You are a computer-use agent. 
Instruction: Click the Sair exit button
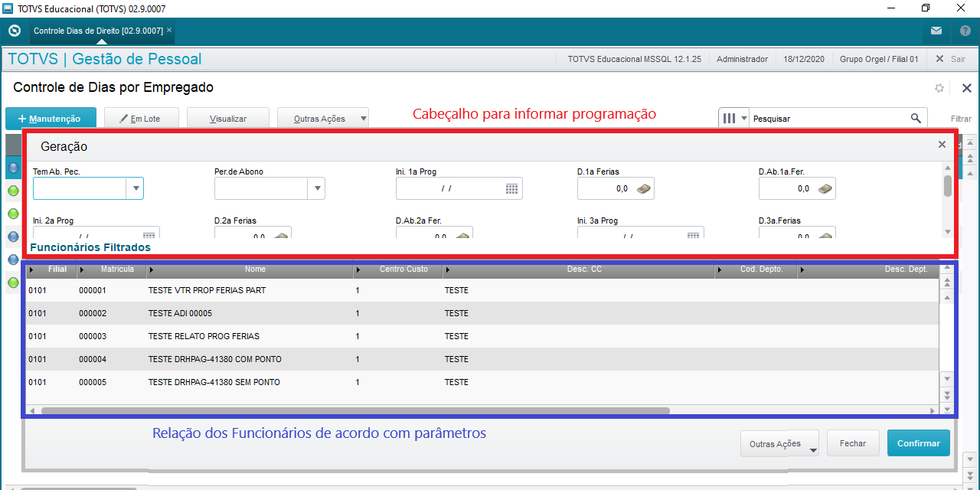pyautogui.click(x=950, y=59)
